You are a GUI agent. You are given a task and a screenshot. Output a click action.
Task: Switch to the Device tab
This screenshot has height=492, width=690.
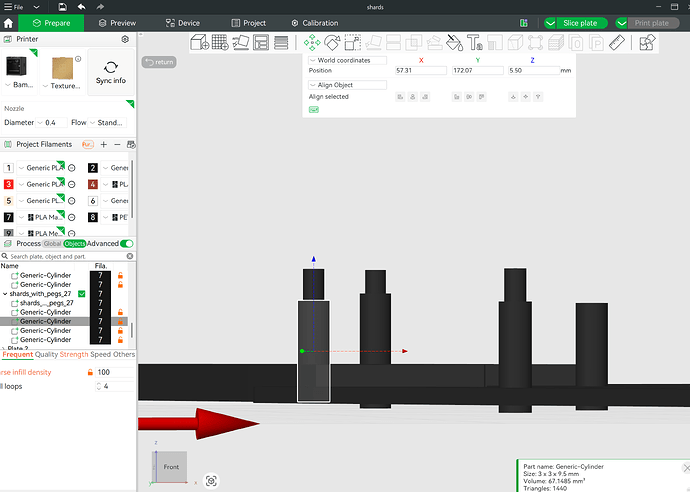coord(183,23)
